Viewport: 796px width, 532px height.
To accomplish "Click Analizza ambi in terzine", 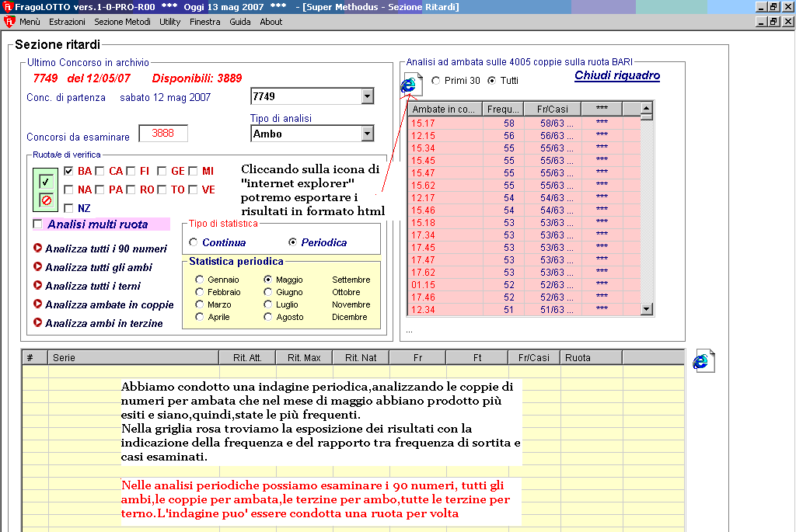I will pos(103,323).
